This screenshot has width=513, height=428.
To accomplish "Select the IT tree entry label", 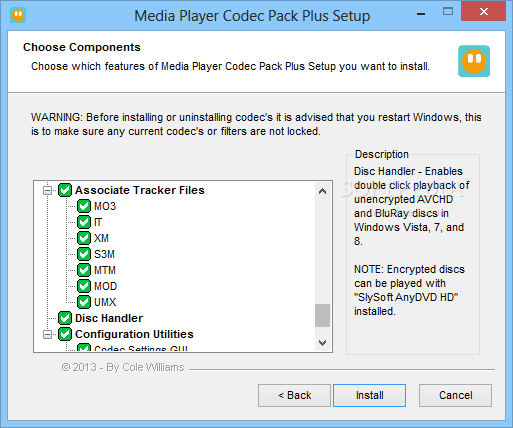I will (x=98, y=222).
